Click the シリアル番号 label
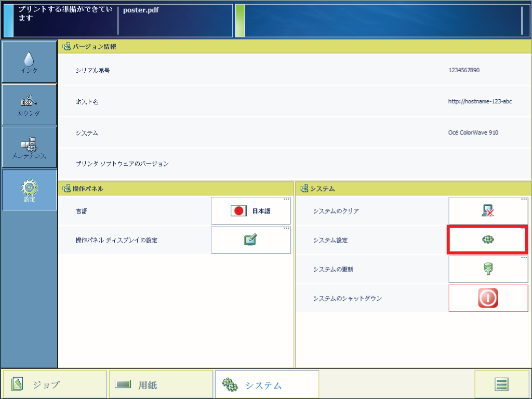This screenshot has width=532, height=399. pos(92,71)
